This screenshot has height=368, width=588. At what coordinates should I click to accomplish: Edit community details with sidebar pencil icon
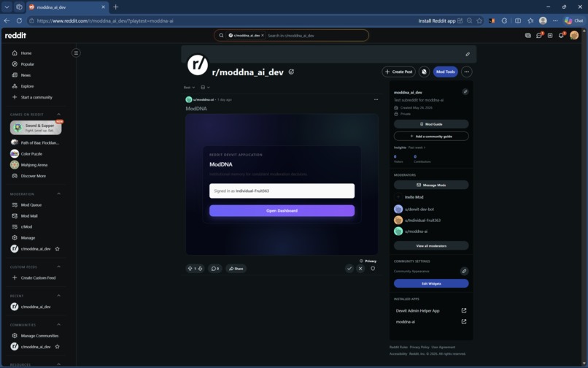click(x=465, y=91)
